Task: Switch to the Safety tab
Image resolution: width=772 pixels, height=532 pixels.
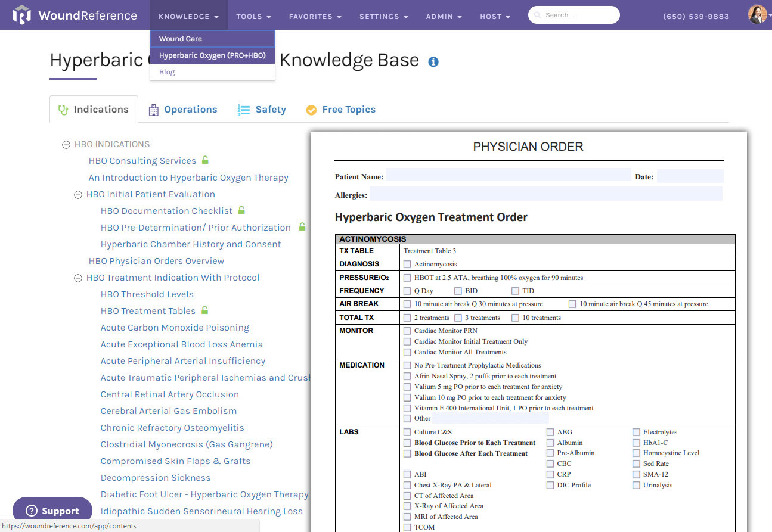Action: click(269, 110)
